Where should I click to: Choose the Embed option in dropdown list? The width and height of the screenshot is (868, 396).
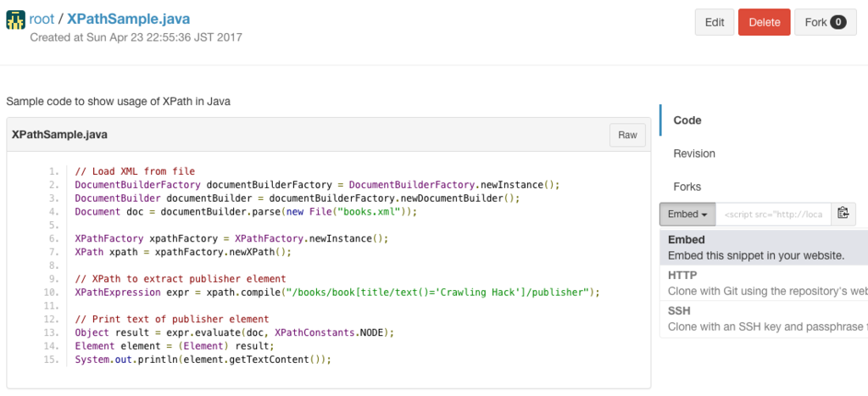coord(764,248)
